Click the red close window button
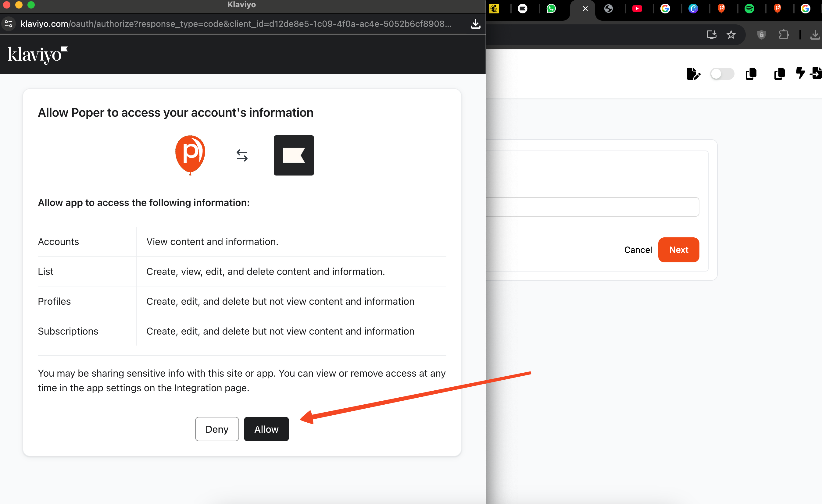Viewport: 822px width, 504px height. pos(6,5)
